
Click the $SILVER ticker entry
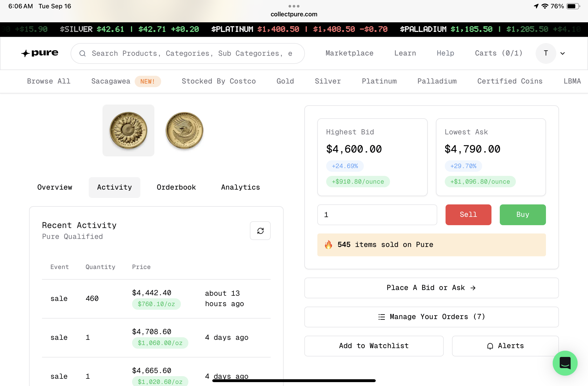(129, 29)
